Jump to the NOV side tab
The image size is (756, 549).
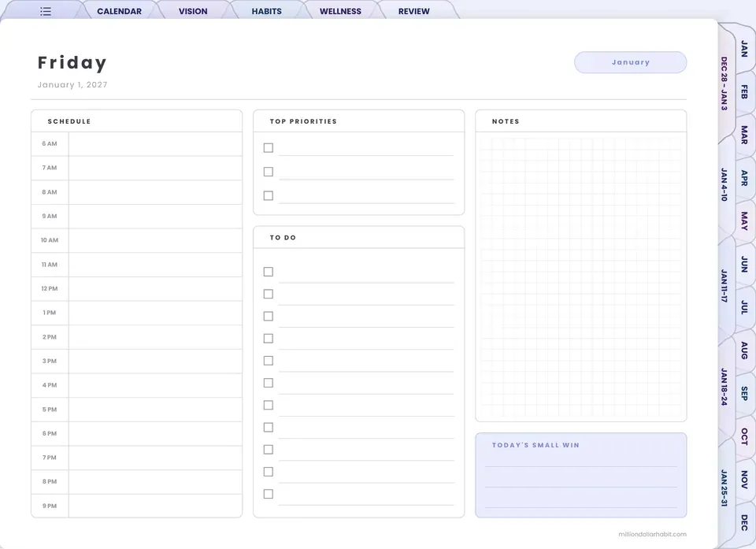744,480
